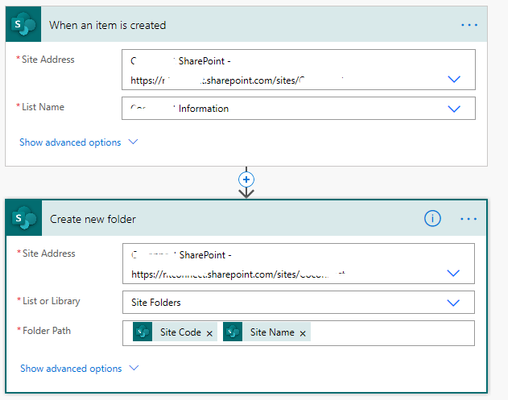The height and width of the screenshot is (400, 508).
Task: Remove Site Code token from Folder Path
Action: (x=210, y=333)
